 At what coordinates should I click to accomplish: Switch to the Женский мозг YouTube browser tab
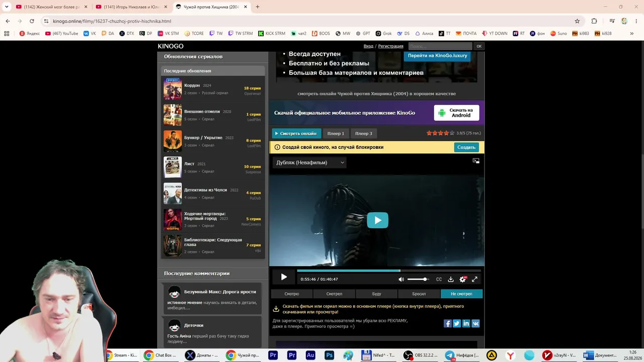coord(51,7)
